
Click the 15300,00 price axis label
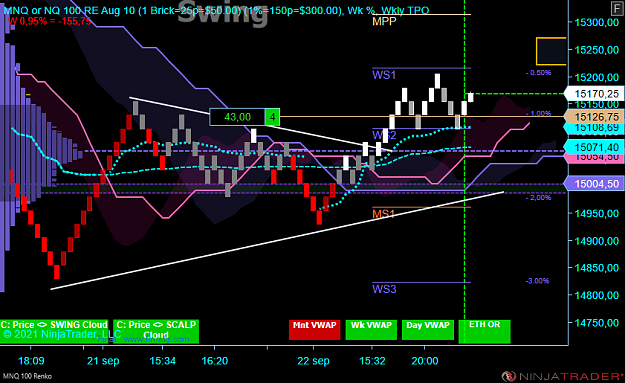(597, 23)
